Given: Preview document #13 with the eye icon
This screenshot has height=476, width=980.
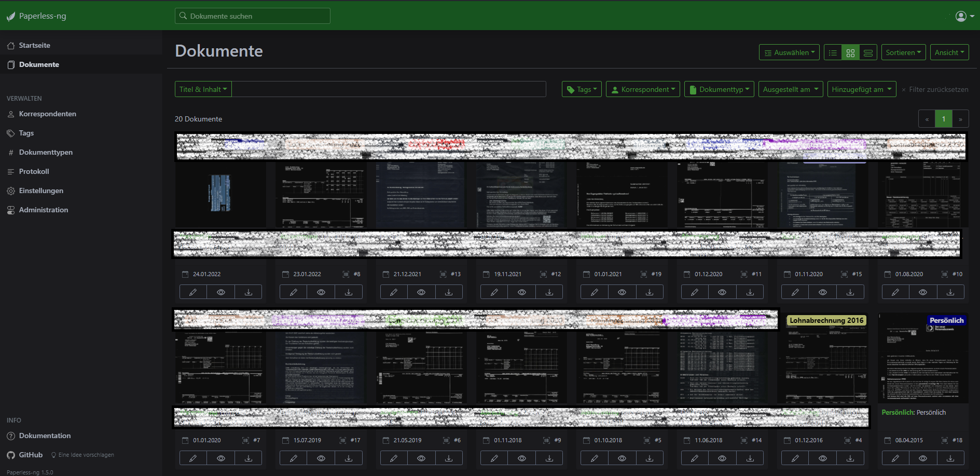Looking at the screenshot, I should [421, 292].
